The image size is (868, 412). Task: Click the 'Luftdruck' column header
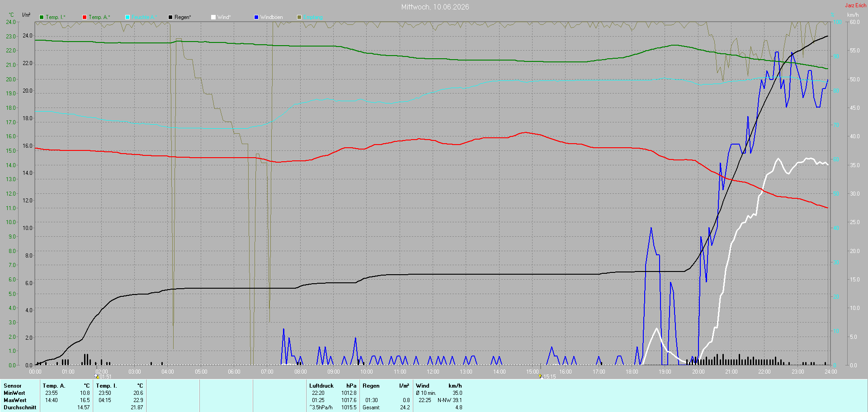tap(321, 386)
